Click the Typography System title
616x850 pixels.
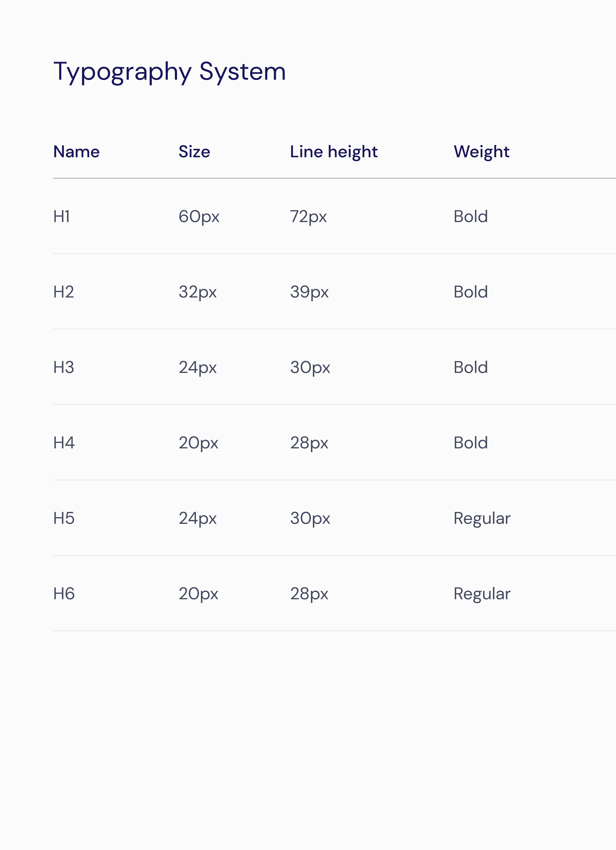pyautogui.click(x=169, y=71)
